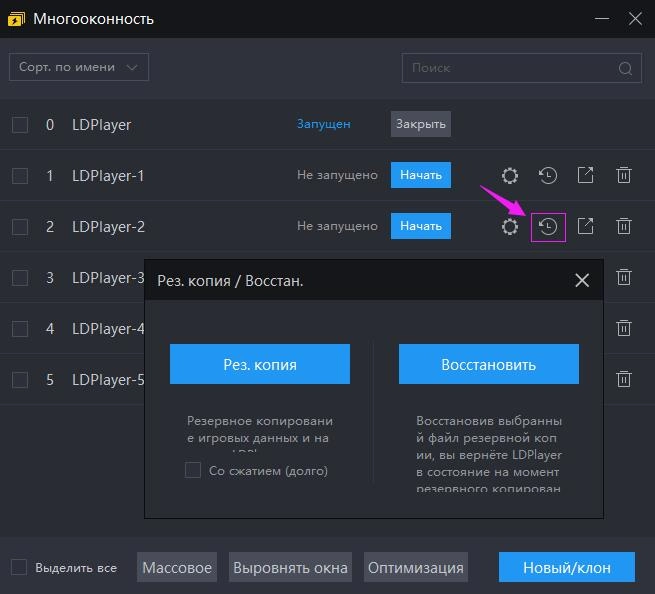Screen dimensions: 655x594
Task: Delete LDPlayer-2 using trash icon
Action: 624,227
